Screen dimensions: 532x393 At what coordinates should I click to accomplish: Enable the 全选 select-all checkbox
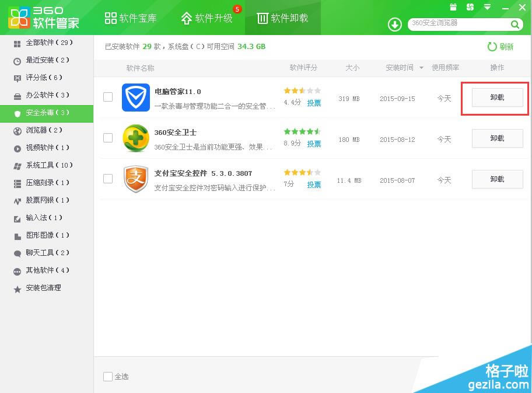108,377
